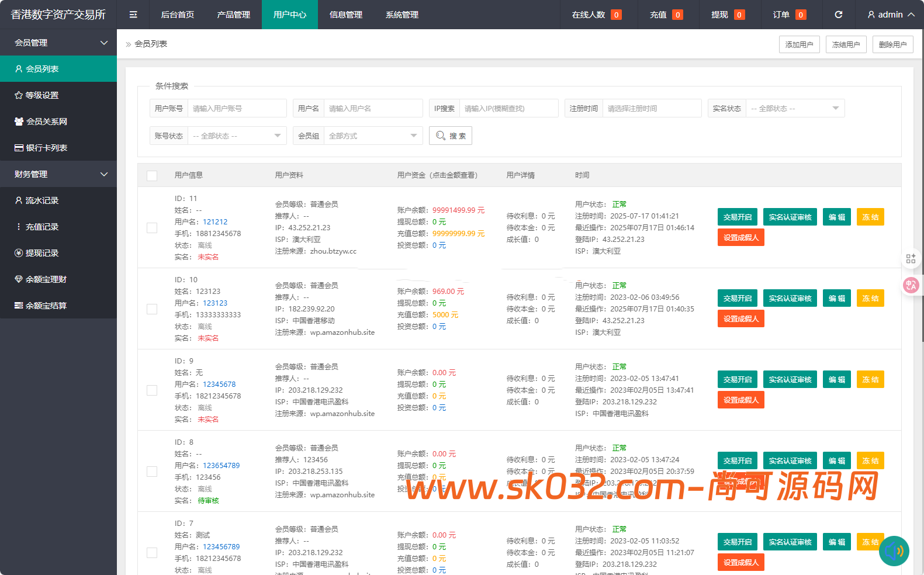Screen dimensions: 924x575
Task: Check the row for user ID 11
Action: 152,228
